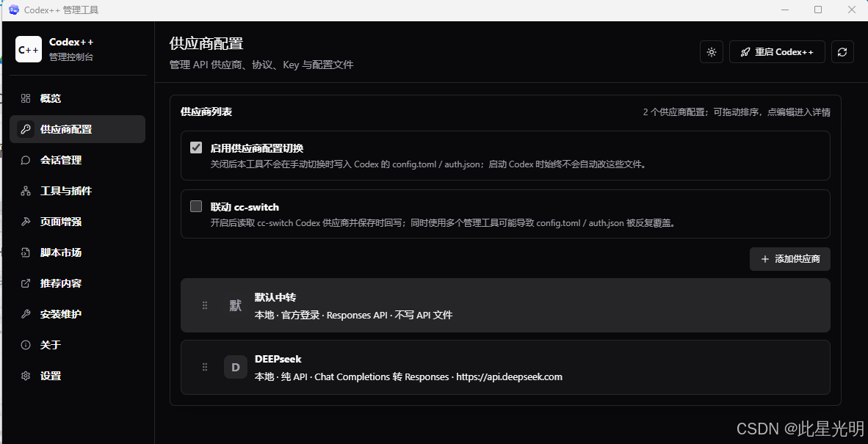Click the 工具与插件 hierarchy icon
Screen dimensions: 868x444
point(26,191)
